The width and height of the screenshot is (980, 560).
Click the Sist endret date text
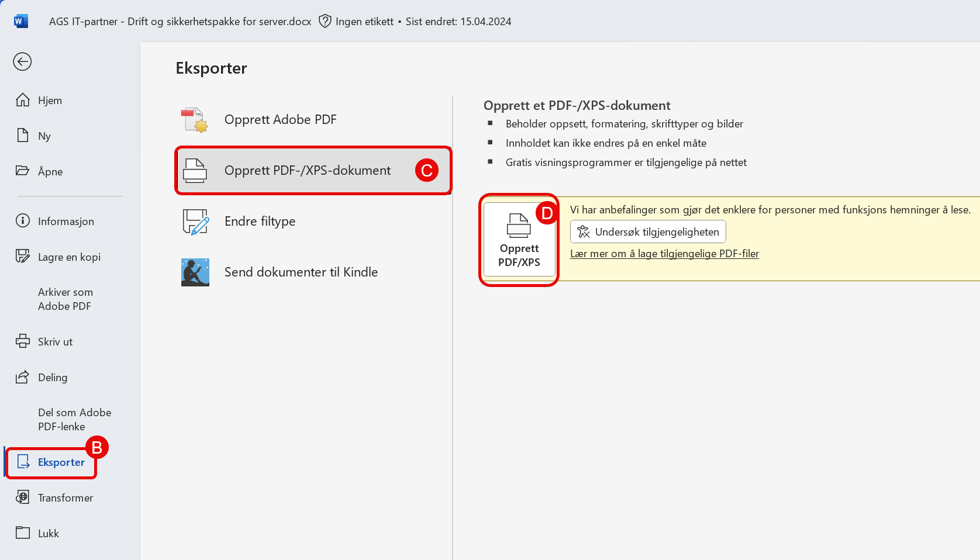(x=458, y=22)
